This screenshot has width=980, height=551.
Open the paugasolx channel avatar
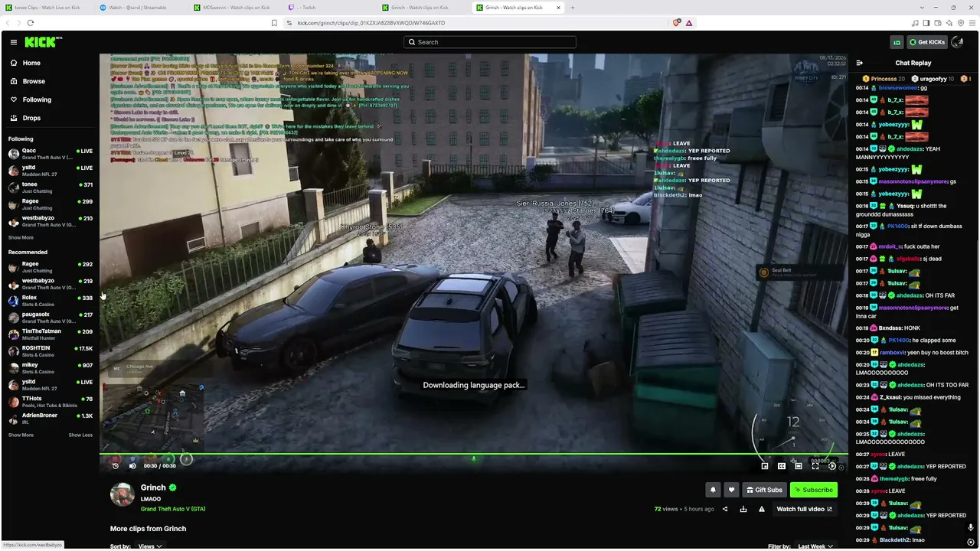pos(14,317)
